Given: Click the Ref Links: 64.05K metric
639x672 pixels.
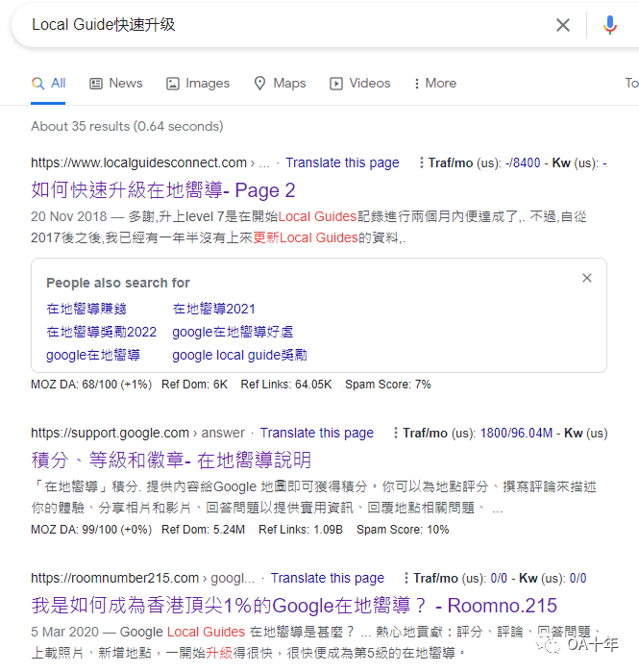Looking at the screenshot, I should point(286,385).
